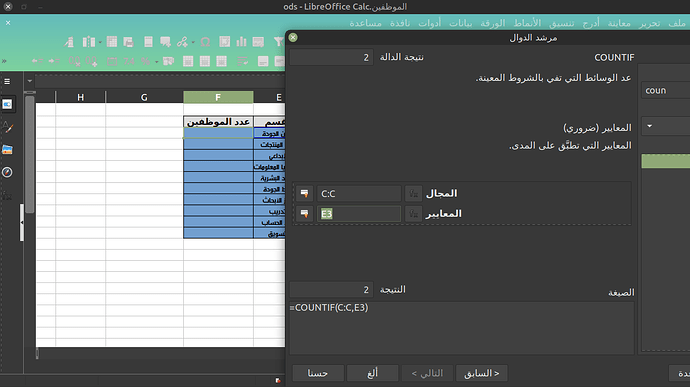Open the function category dropdown in wizard
This screenshot has height=387, width=690.
[x=649, y=126]
